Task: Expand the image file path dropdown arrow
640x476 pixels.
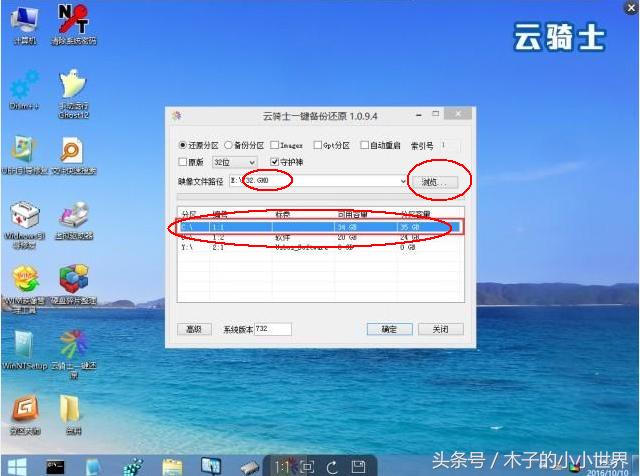Action: coord(403,181)
